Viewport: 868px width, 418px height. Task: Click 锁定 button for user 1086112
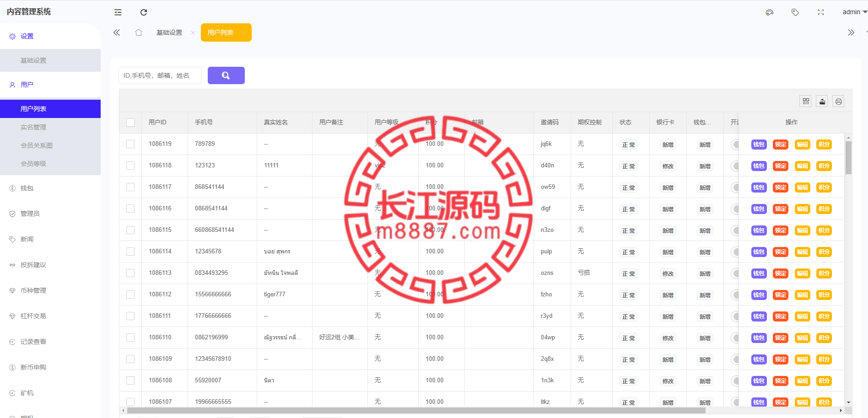(781, 295)
